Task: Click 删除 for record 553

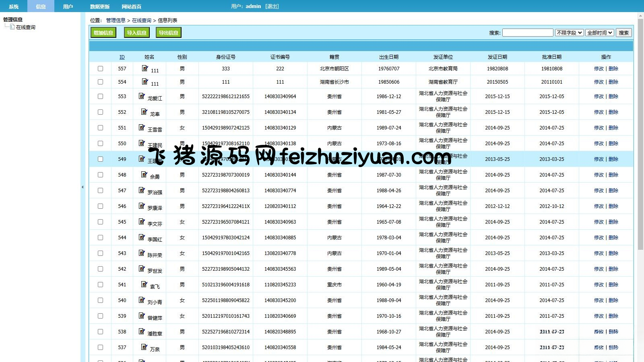Action: (x=613, y=97)
